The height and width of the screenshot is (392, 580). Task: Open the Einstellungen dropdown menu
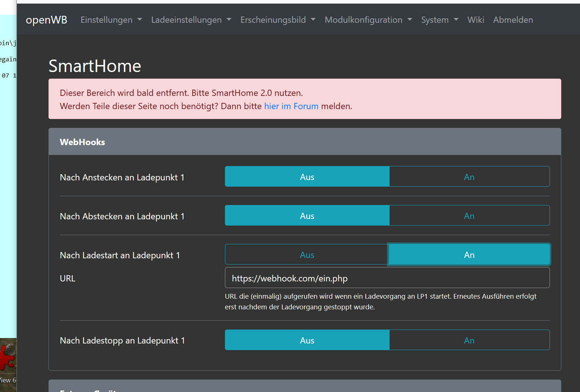111,20
